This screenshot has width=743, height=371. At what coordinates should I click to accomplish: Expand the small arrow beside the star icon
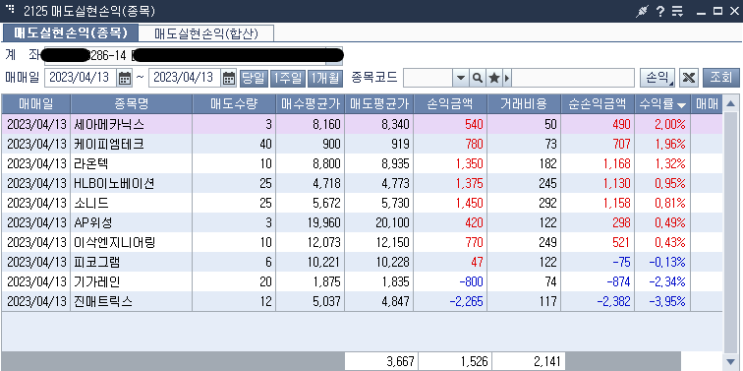pos(507,78)
